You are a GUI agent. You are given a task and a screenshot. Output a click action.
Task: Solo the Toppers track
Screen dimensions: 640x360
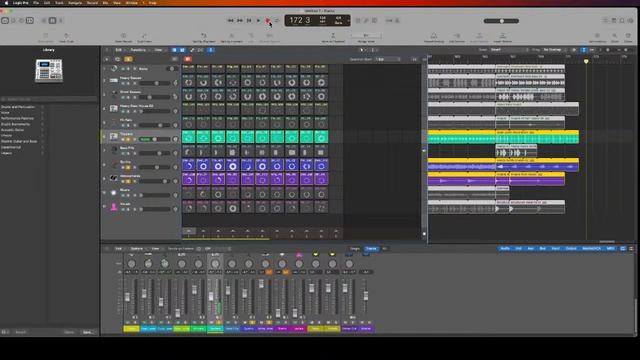(x=129, y=140)
